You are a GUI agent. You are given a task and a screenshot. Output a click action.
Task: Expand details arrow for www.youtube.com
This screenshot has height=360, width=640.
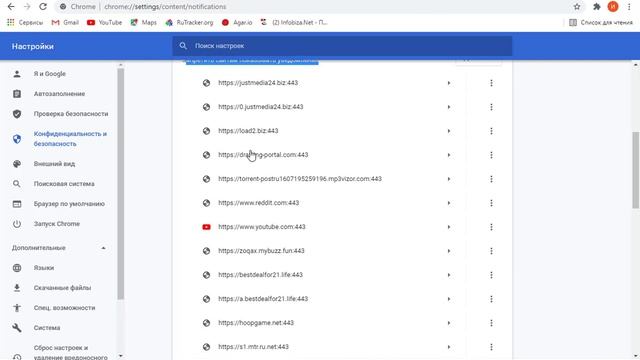coord(449,227)
